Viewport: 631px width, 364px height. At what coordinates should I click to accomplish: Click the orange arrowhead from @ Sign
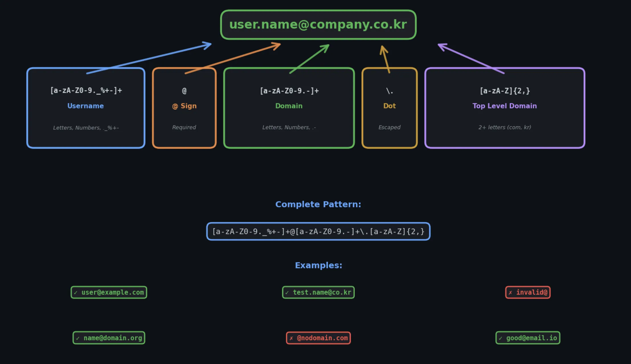[277, 45]
